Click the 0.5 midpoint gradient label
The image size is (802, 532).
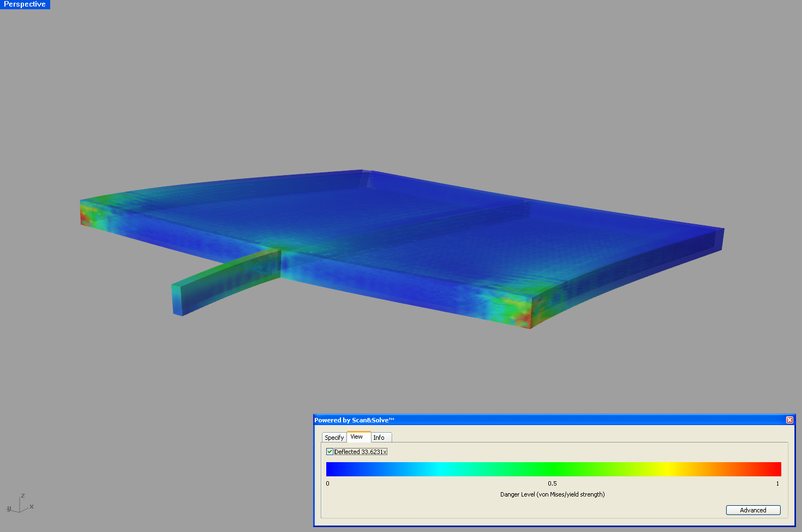pyautogui.click(x=552, y=483)
